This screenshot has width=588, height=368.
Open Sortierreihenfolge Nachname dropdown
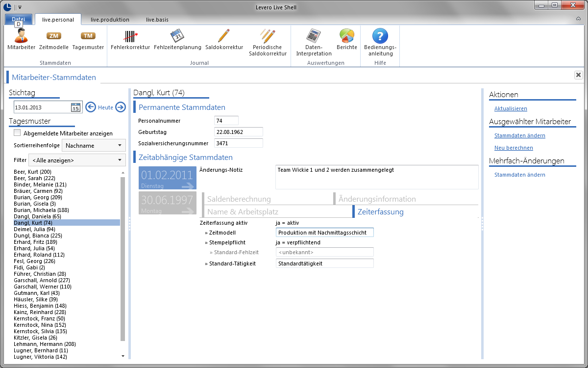94,145
